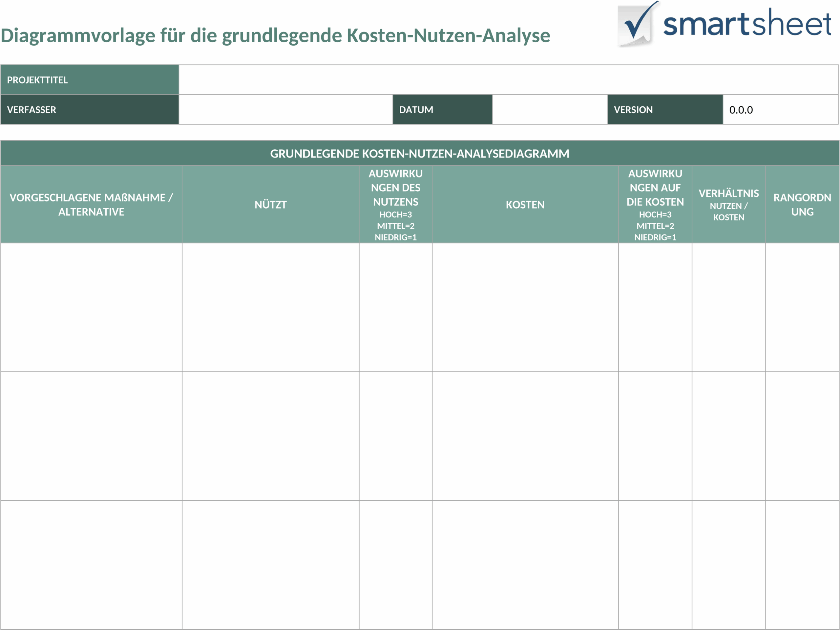840x630 pixels.
Task: Click the VERFASSER label cell
Action: (90, 109)
